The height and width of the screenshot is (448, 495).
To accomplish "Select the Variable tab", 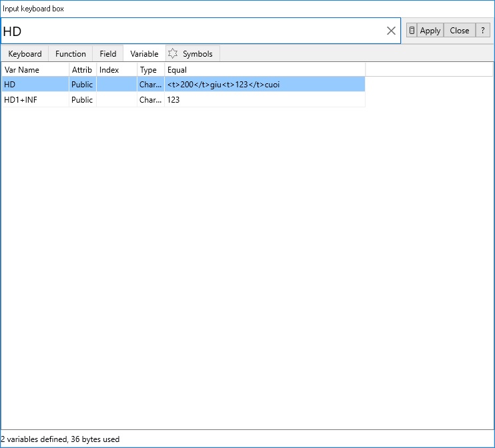I will (144, 54).
